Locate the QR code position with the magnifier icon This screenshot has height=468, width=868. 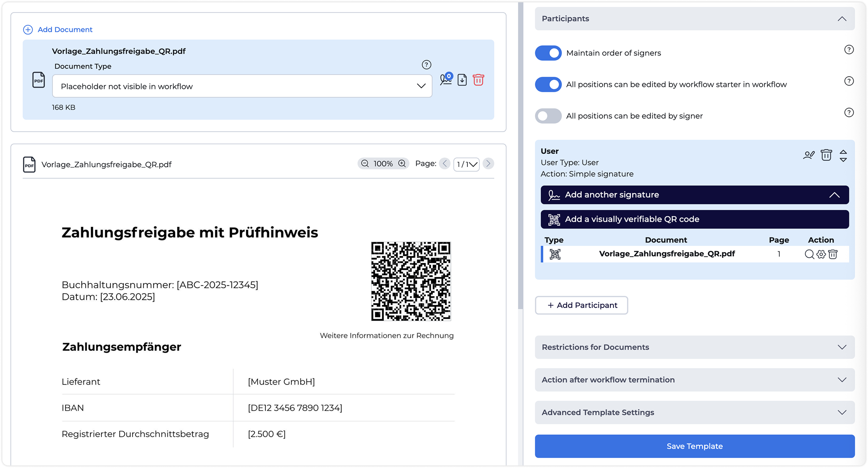click(x=809, y=254)
